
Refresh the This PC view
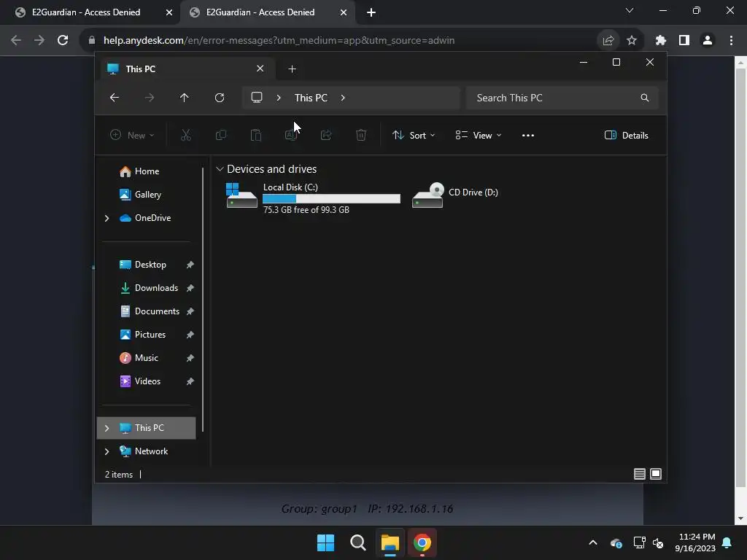click(x=219, y=98)
